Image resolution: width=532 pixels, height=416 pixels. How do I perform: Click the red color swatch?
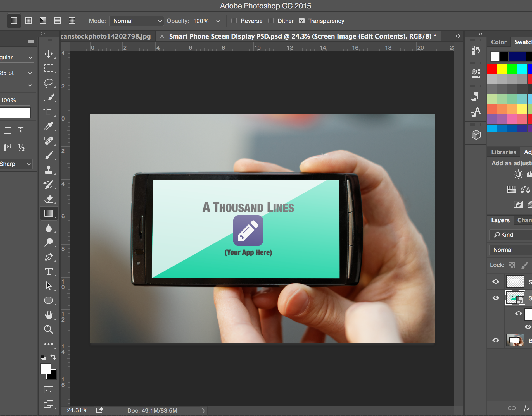click(492, 69)
